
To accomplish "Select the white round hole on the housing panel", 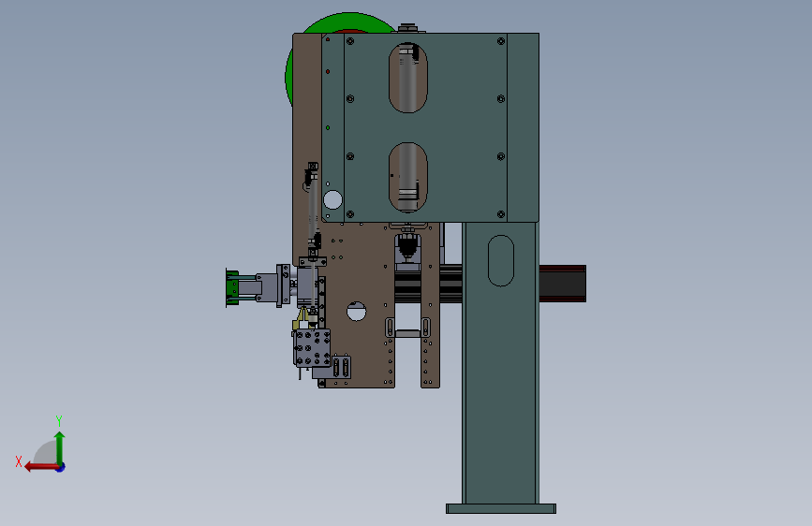I will [x=332, y=200].
